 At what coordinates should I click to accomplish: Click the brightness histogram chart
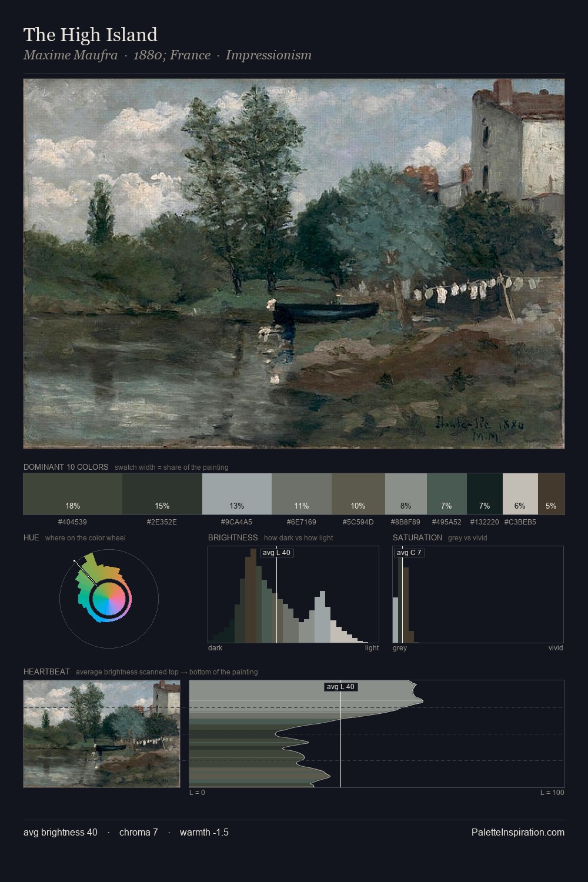tap(293, 594)
